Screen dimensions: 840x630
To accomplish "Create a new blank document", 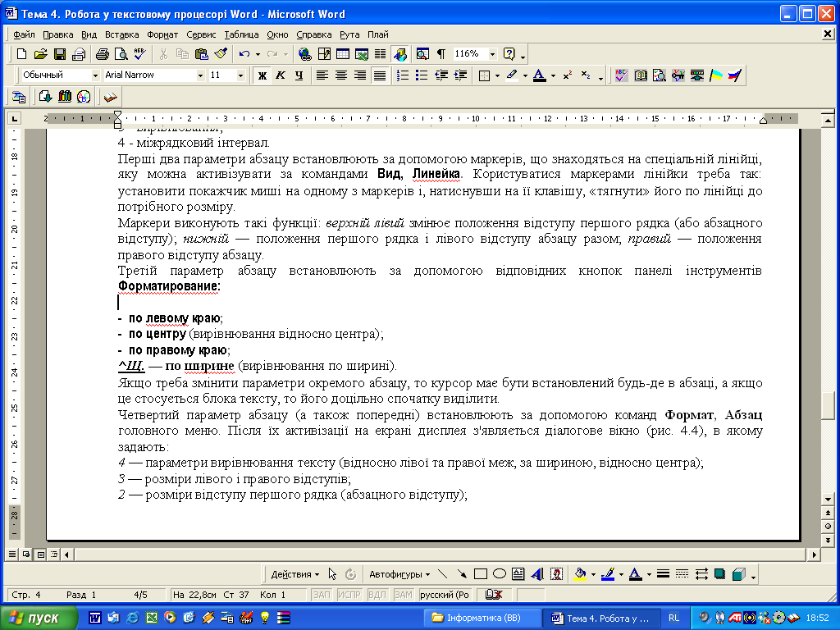I will 21,54.
